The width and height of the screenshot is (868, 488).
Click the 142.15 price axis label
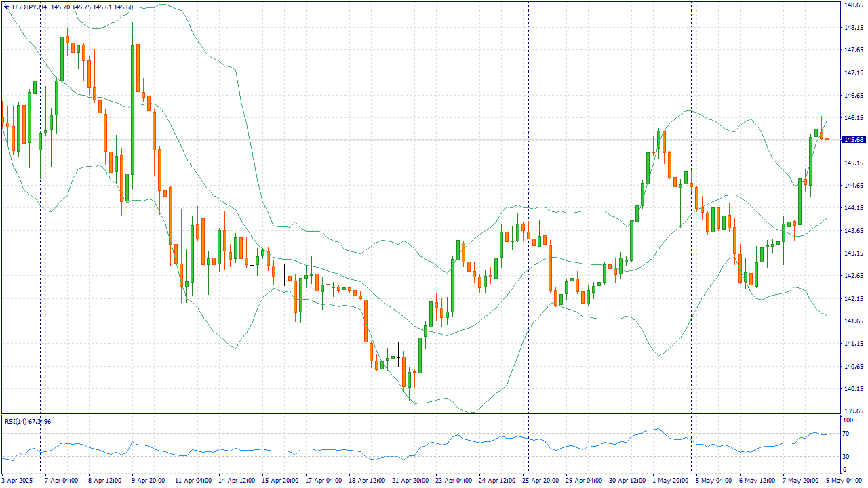click(x=852, y=298)
